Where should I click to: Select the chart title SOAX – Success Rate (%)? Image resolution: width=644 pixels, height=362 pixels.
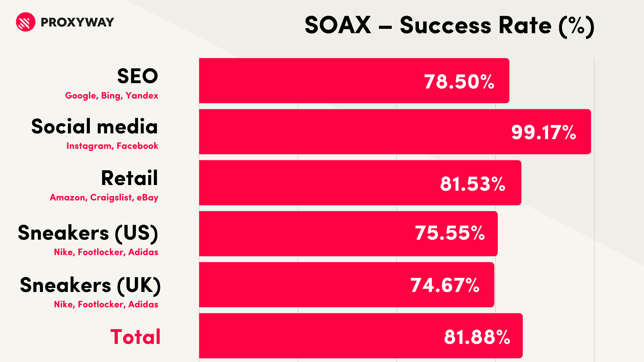(449, 25)
